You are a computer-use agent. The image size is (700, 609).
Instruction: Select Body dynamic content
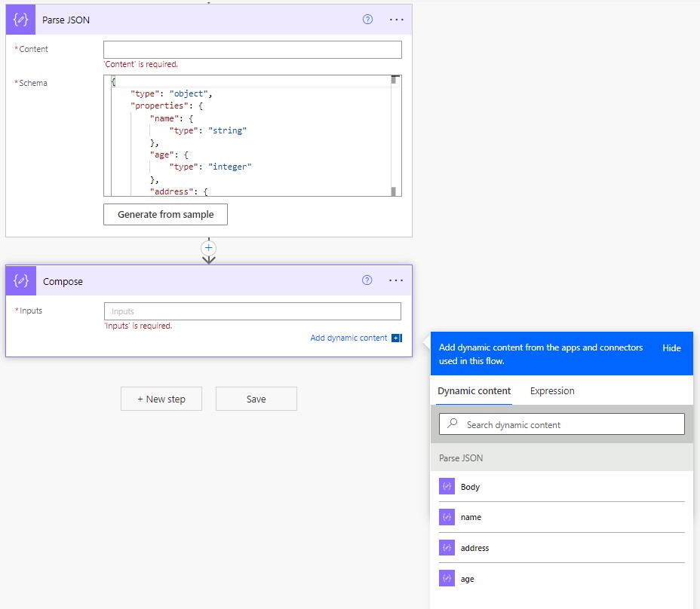562,486
